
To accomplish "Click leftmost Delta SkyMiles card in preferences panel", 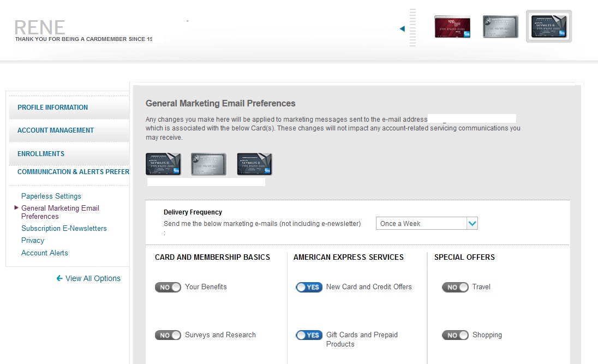I will coord(163,164).
